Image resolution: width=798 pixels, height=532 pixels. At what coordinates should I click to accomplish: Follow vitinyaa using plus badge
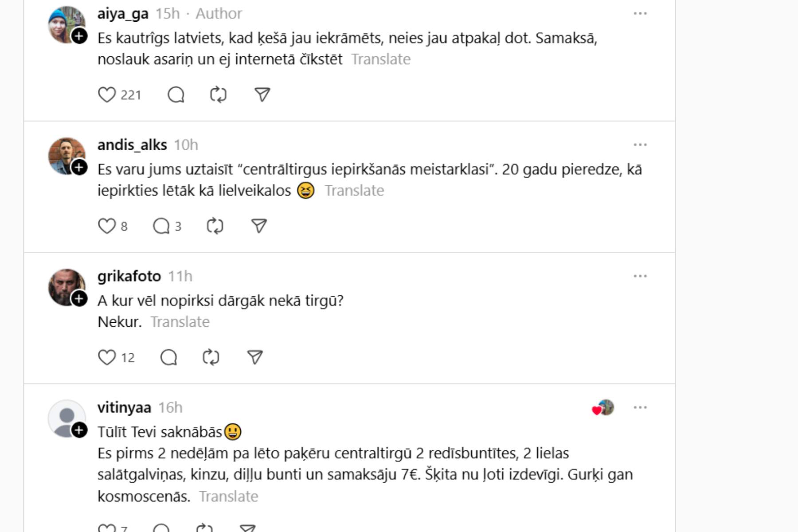tap(79, 430)
